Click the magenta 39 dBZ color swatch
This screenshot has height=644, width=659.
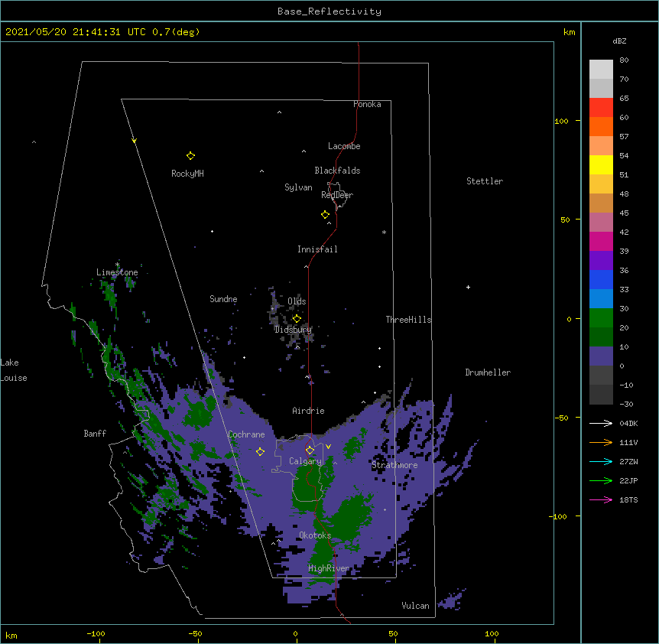[x=601, y=241]
